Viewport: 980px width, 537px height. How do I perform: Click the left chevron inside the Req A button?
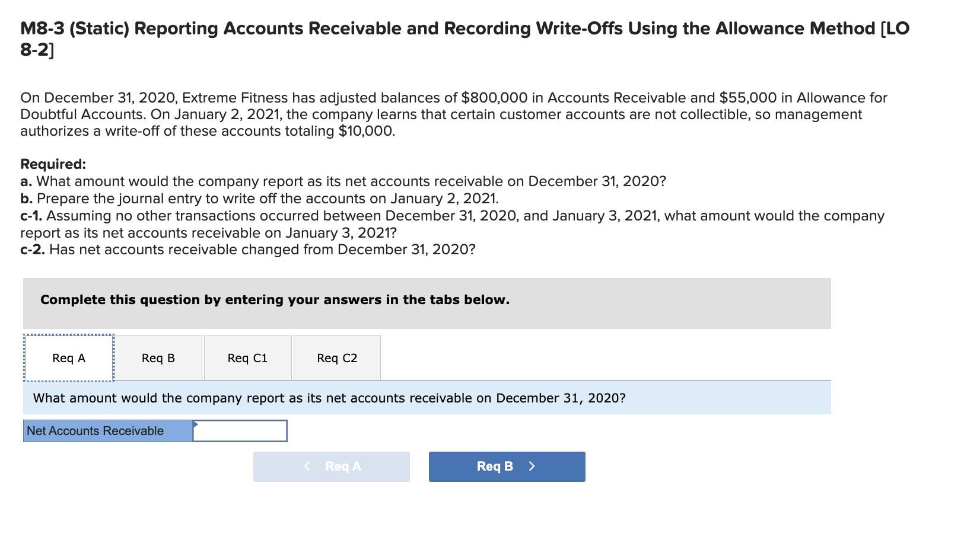tap(307, 466)
